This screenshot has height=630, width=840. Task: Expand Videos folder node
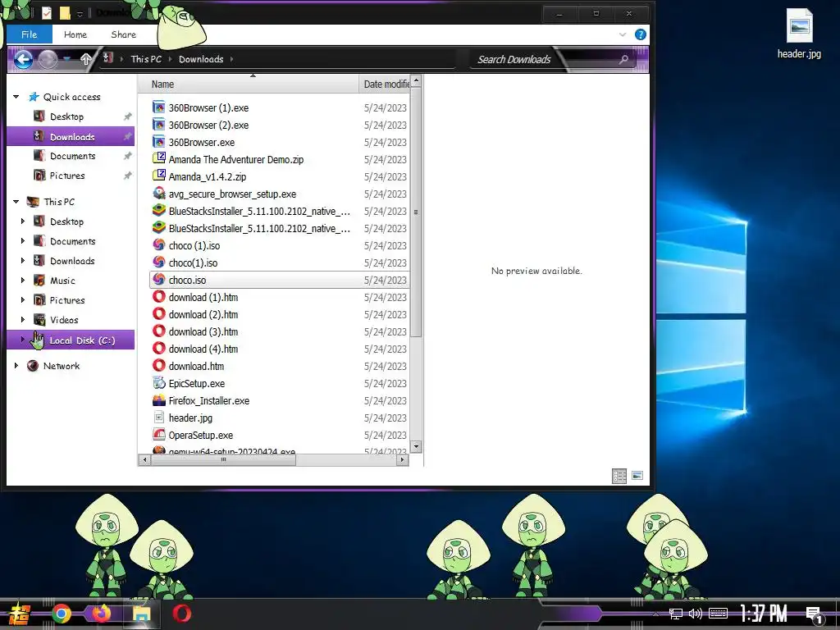tap(23, 320)
